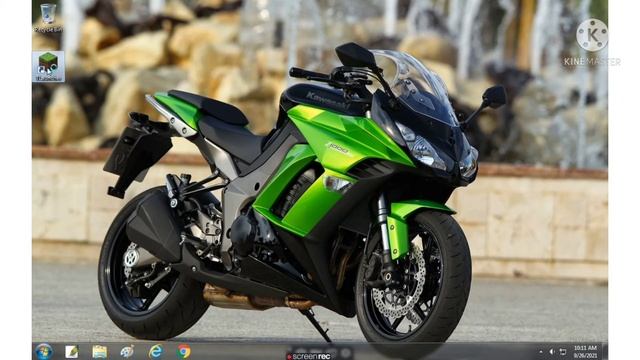
Task: Open the Recycle Bin desktop icon
Action: (48, 18)
